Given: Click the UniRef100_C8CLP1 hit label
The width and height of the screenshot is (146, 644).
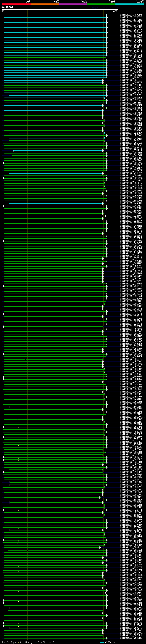Looking at the screenshot, I should pyautogui.click(x=131, y=636).
